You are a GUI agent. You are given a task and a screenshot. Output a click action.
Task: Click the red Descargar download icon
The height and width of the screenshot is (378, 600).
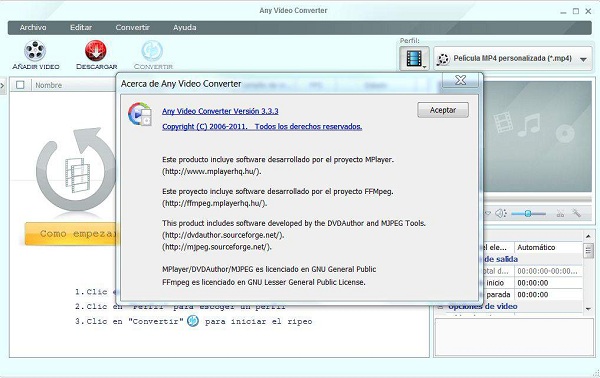tap(96, 51)
